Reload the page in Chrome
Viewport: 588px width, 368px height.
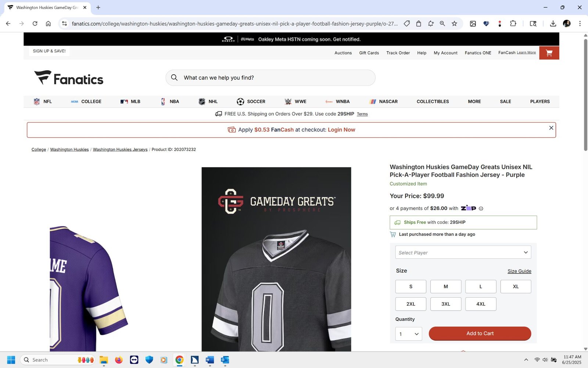coord(35,24)
